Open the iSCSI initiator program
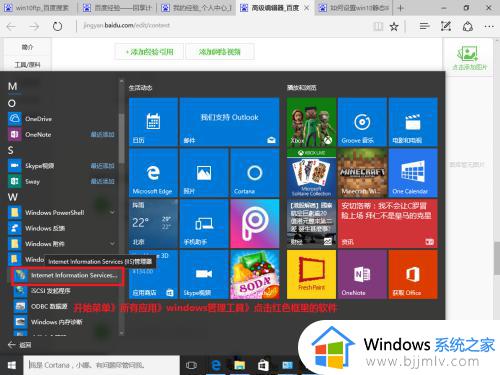 click(65, 291)
